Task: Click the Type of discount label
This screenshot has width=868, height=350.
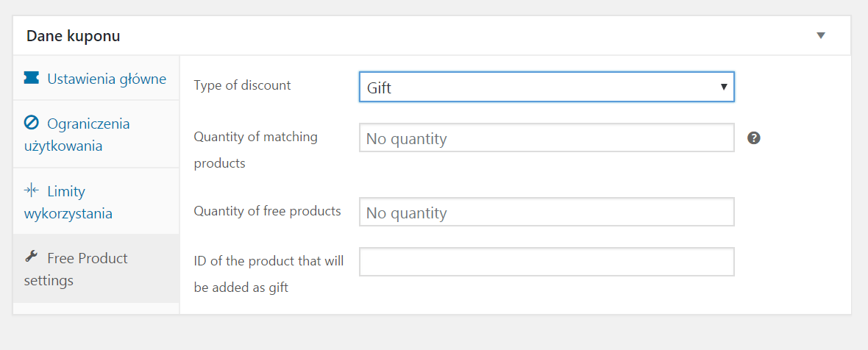Action: coord(242,86)
